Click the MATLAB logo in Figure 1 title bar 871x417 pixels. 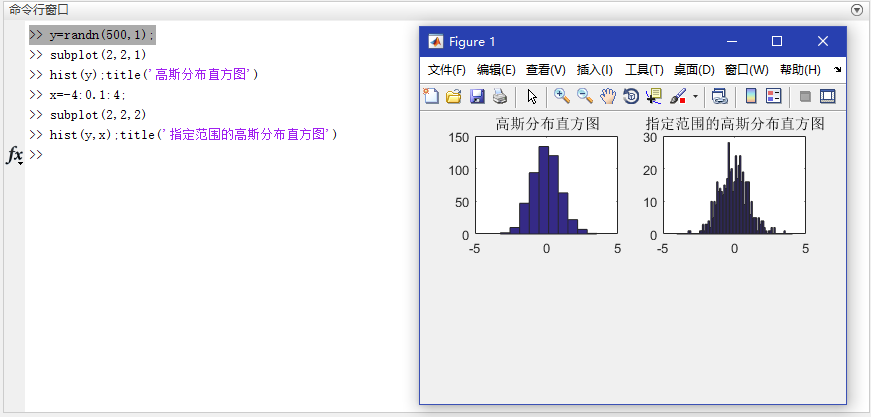(x=436, y=42)
